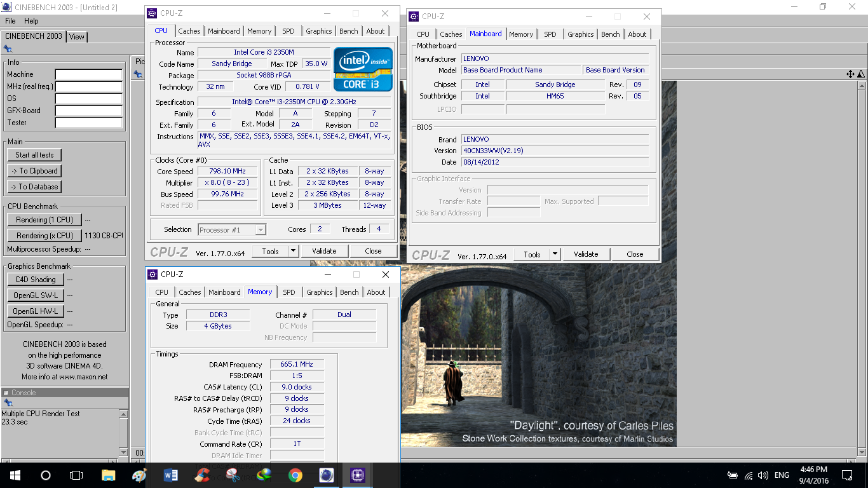Click the Intel Core i3 logo badge

(363, 69)
